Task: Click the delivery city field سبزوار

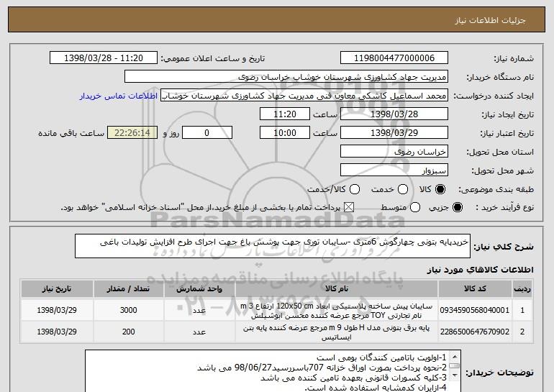Action: pos(394,170)
